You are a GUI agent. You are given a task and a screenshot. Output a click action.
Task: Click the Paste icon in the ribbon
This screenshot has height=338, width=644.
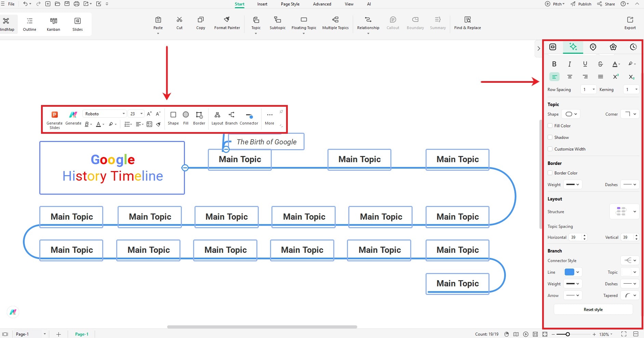(158, 20)
